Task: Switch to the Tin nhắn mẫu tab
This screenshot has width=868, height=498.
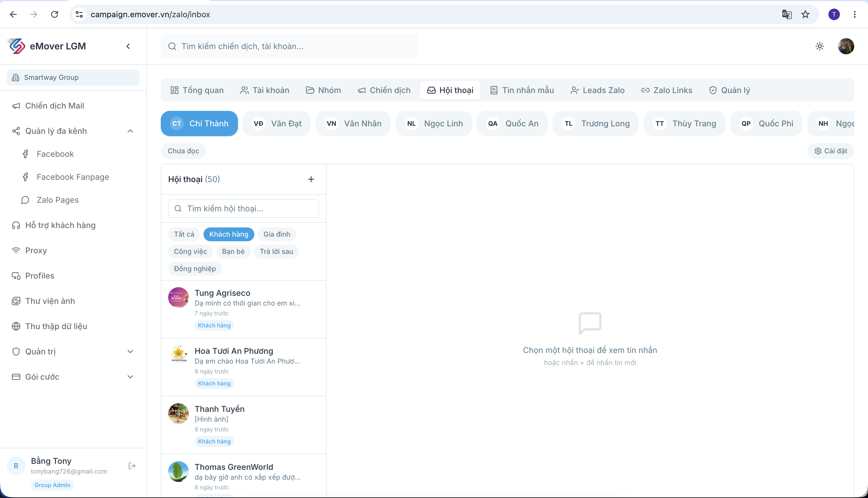Action: (x=522, y=90)
